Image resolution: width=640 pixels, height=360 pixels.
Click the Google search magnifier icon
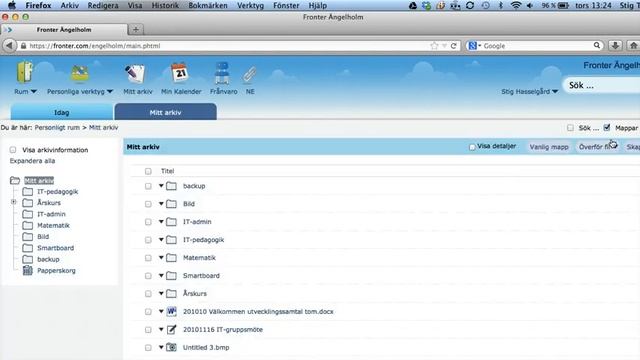(x=597, y=45)
